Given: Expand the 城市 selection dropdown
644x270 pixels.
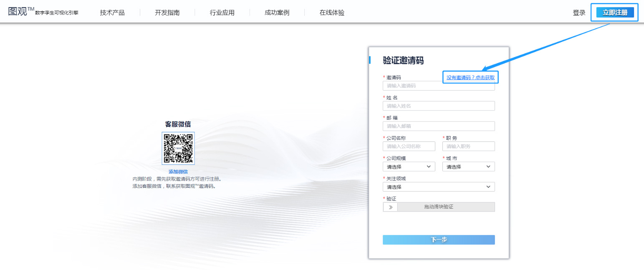Looking at the screenshot, I should [x=468, y=167].
